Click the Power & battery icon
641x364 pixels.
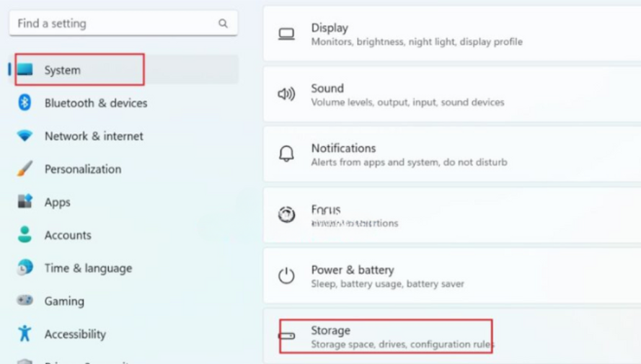coord(286,275)
